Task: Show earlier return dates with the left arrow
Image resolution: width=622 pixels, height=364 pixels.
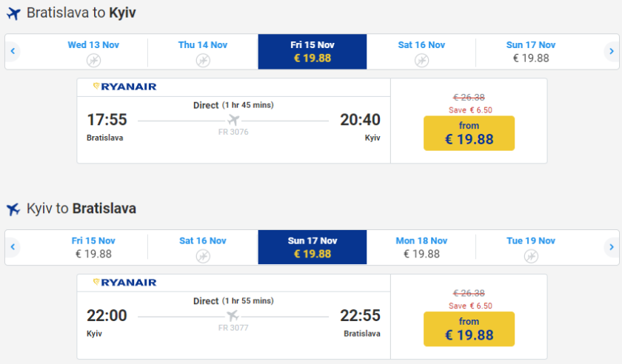Action: 13,247
